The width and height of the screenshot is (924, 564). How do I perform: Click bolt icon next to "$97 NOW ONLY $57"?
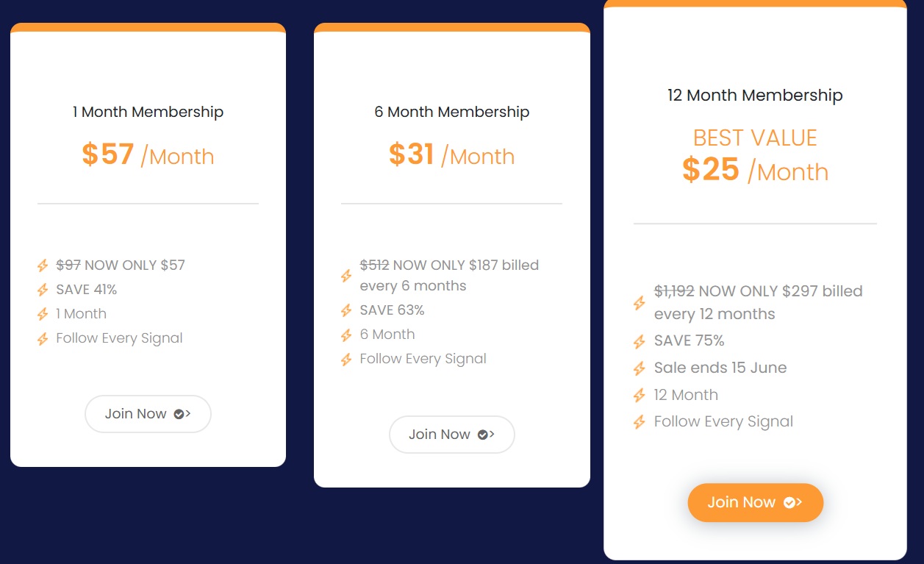43,265
